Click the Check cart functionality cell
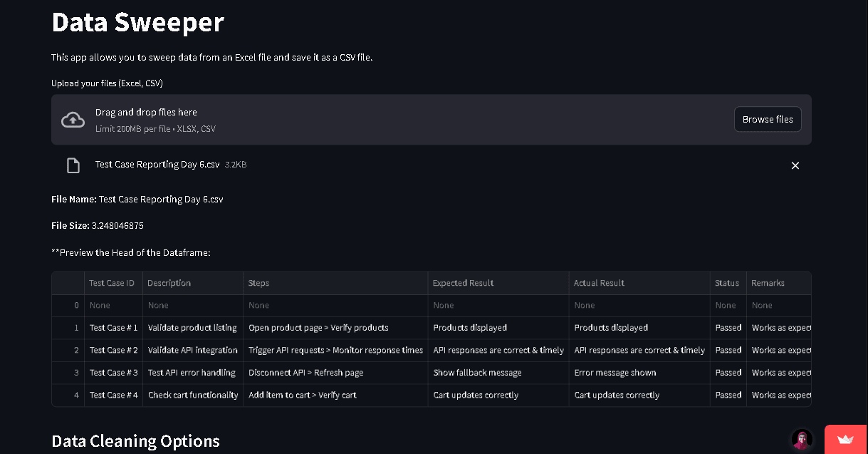 (193, 395)
